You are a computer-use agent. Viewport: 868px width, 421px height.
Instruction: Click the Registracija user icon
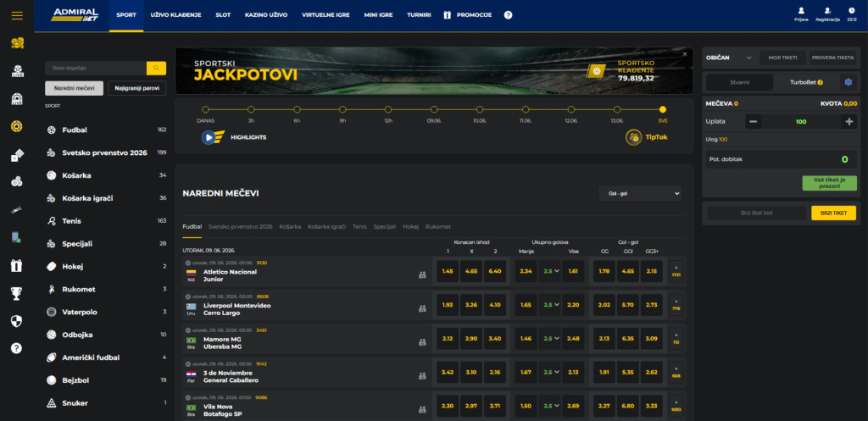[827, 10]
